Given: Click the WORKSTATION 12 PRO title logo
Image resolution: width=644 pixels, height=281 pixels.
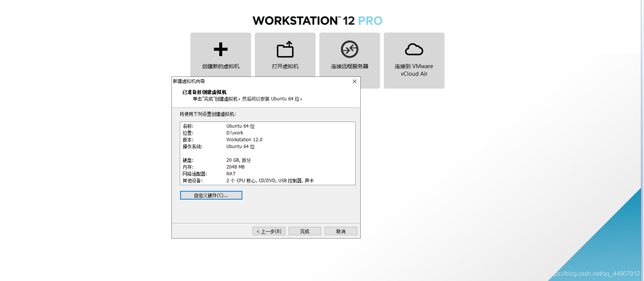Looking at the screenshot, I should (317, 20).
